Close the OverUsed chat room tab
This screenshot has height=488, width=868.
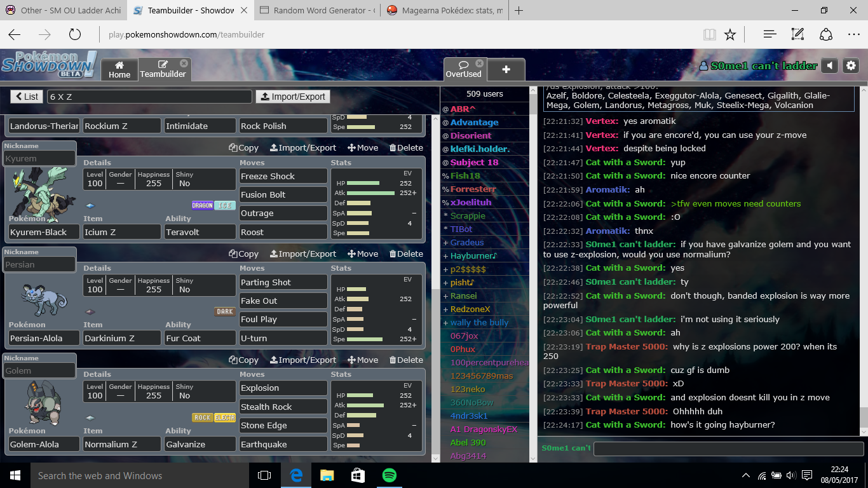click(x=480, y=63)
